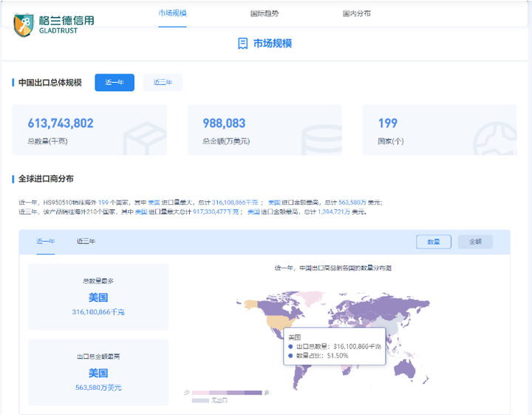Click the lightest pink legend color block
The image size is (532, 415).
pos(200,393)
